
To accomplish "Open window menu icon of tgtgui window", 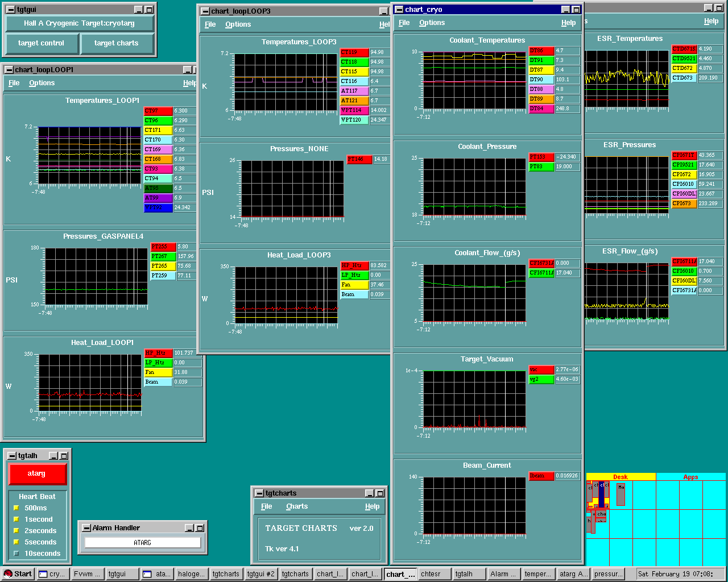I will 10,10.
